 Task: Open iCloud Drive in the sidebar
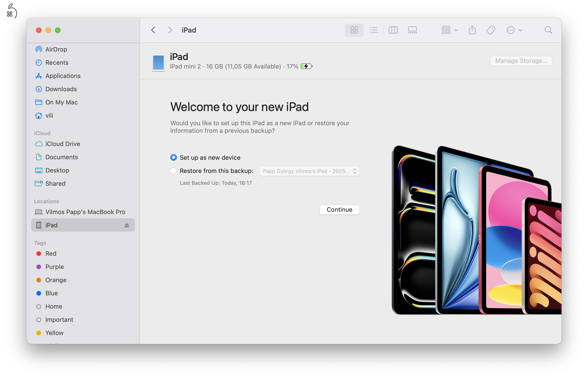[83, 144]
